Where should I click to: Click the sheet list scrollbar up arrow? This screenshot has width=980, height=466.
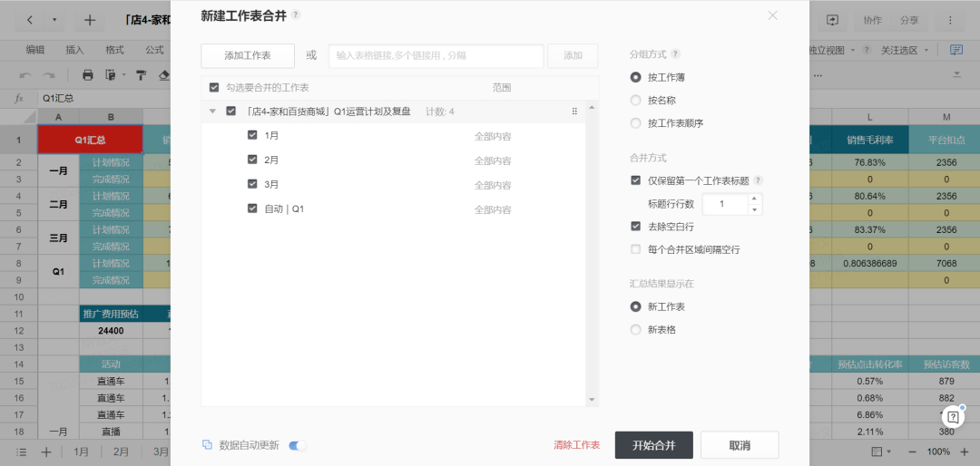(x=592, y=108)
